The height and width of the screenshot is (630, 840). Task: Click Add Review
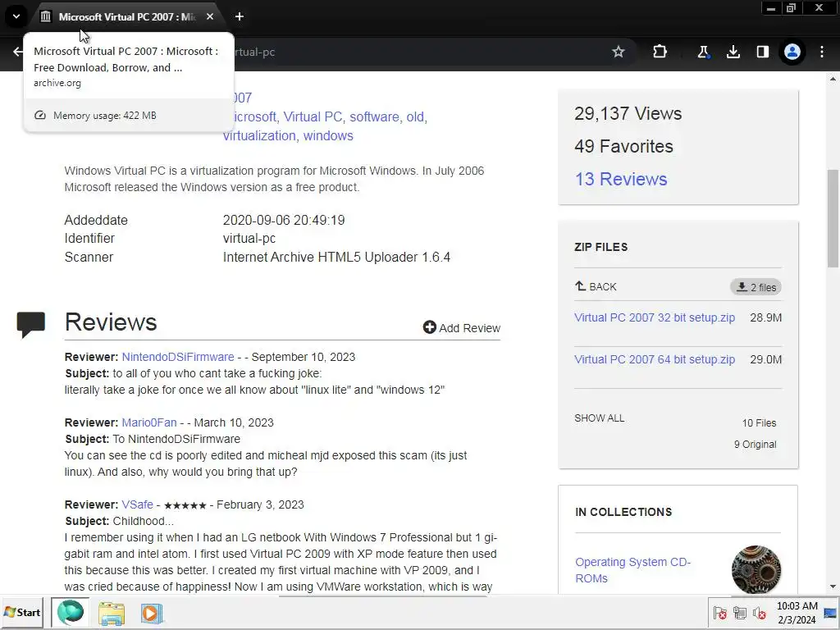coord(461,328)
